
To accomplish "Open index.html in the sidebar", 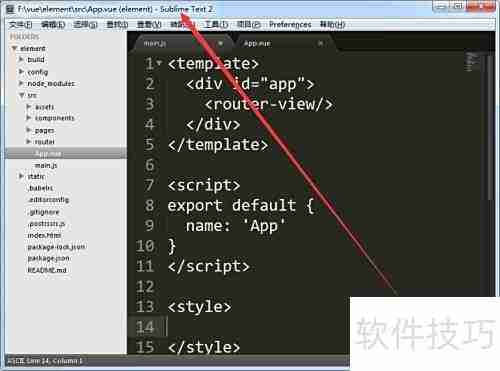I will click(44, 235).
